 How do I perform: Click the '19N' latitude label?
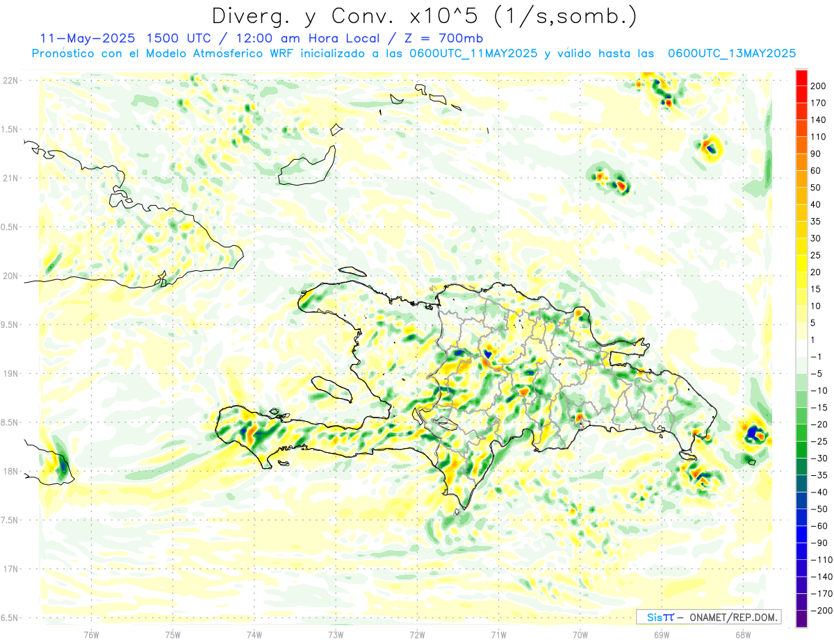click(10, 373)
